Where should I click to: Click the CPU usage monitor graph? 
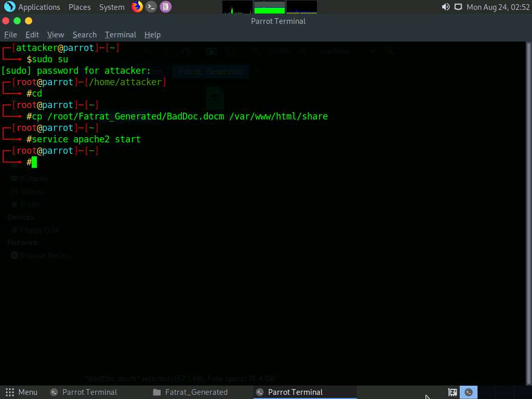pyautogui.click(x=237, y=7)
